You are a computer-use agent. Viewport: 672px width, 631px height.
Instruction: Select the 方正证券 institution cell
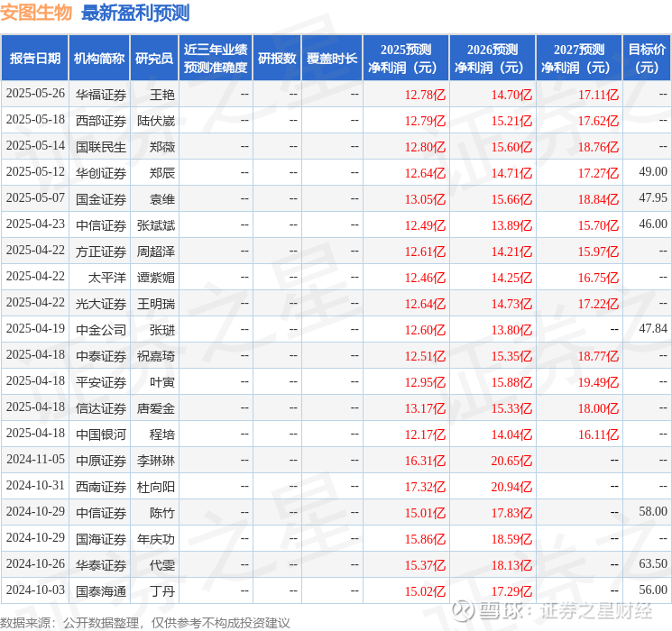click(101, 251)
